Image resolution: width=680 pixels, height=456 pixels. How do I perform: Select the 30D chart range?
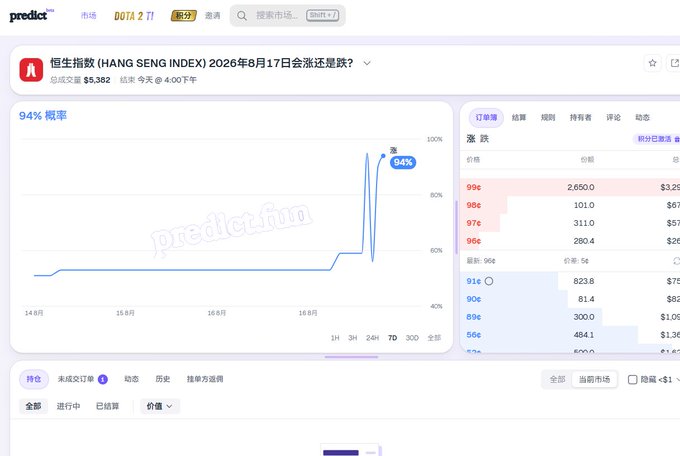412,338
